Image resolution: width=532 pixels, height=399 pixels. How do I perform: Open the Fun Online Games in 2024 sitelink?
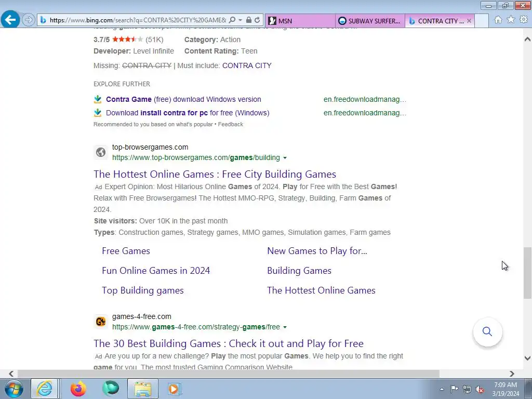(x=156, y=270)
